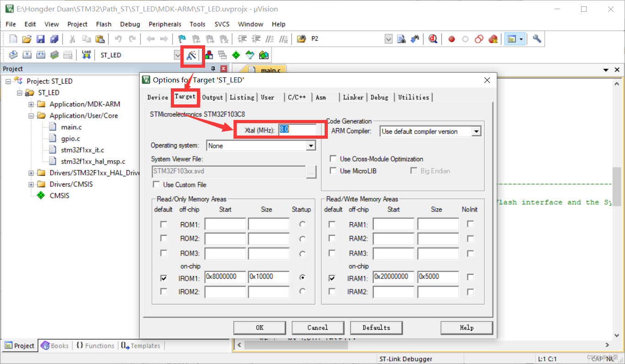Click the Manage Run-Time Environment green diamond icon

click(x=236, y=55)
